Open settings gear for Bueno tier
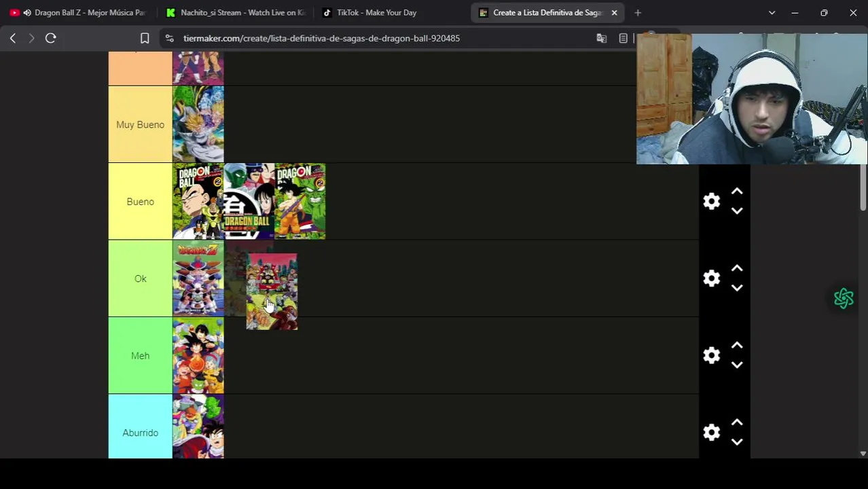Viewport: 868px width, 489px height. click(711, 202)
